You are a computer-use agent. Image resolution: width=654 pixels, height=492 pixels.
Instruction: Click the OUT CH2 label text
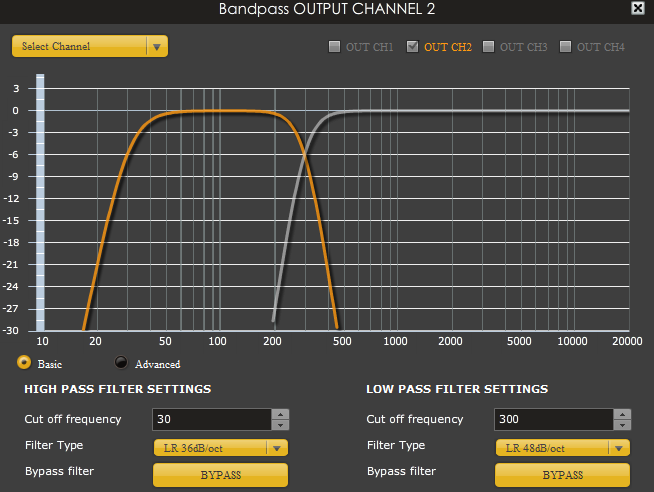point(448,47)
